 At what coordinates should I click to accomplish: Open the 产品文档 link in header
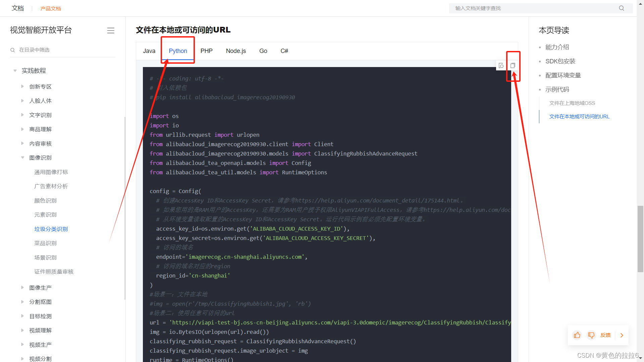pos(51,8)
